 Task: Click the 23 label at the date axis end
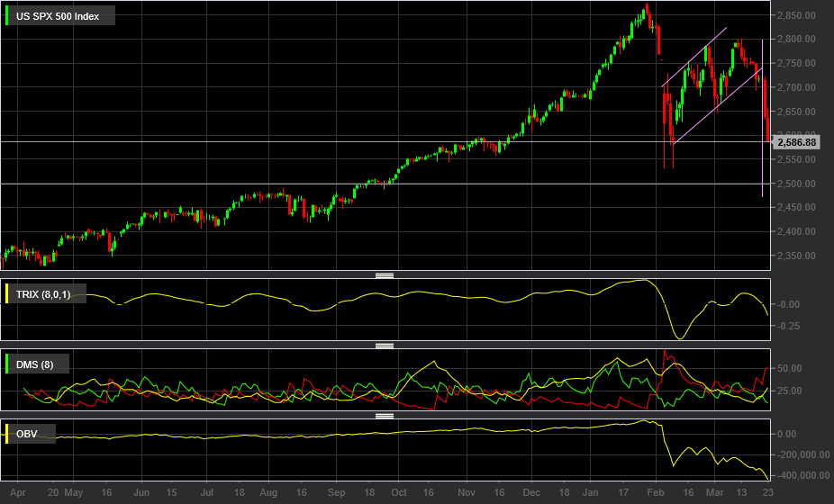coord(767,493)
